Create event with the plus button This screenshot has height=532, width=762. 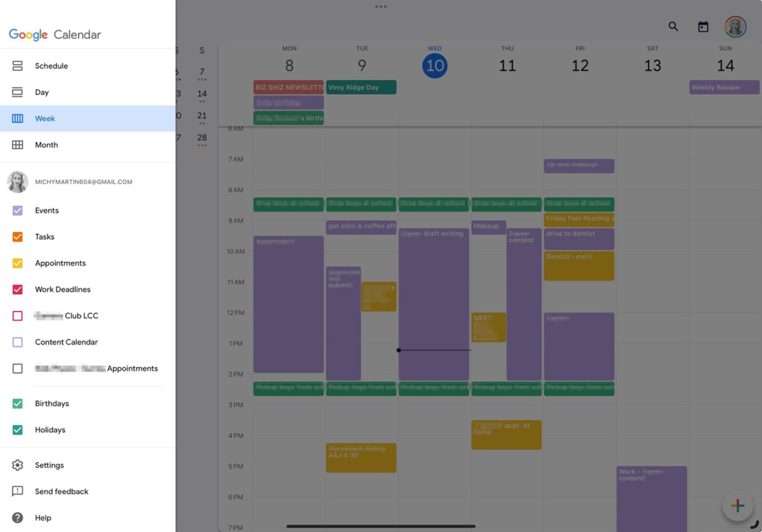click(x=738, y=505)
